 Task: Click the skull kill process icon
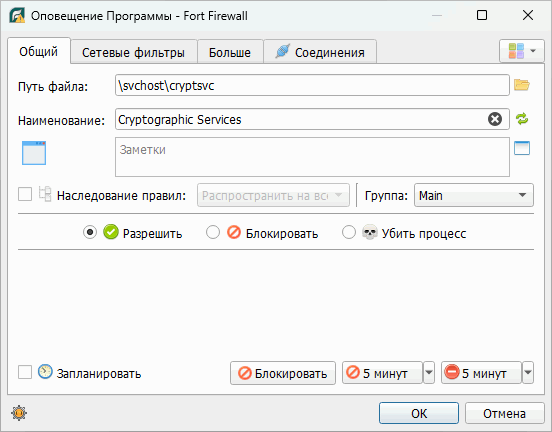point(370,232)
